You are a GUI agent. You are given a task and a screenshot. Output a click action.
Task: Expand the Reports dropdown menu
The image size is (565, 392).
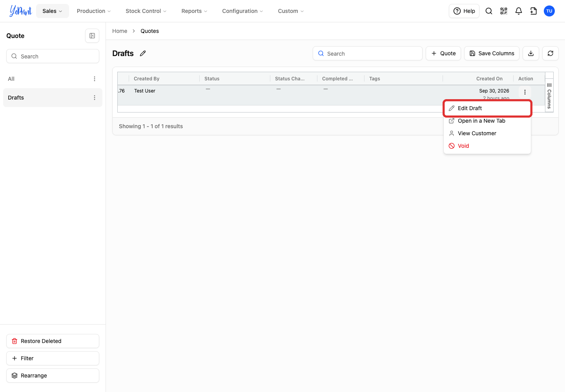tap(194, 11)
